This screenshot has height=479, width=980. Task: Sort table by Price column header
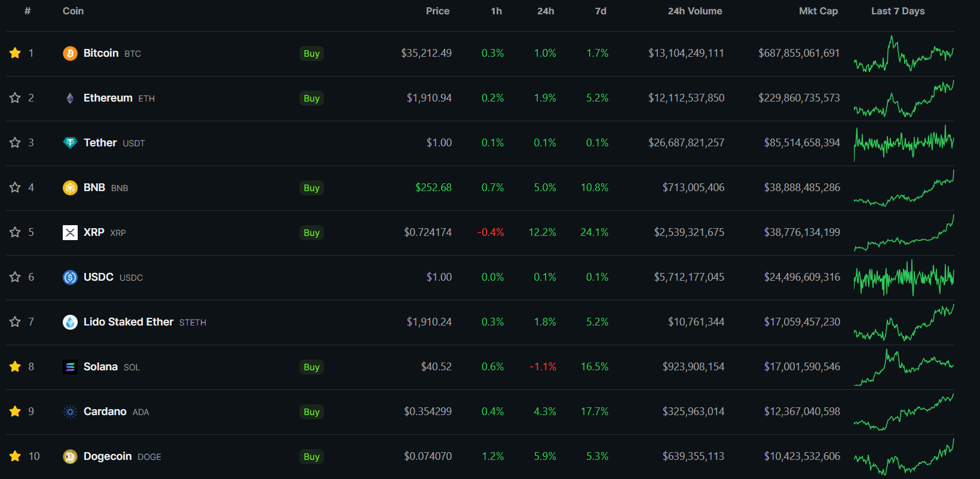(437, 11)
